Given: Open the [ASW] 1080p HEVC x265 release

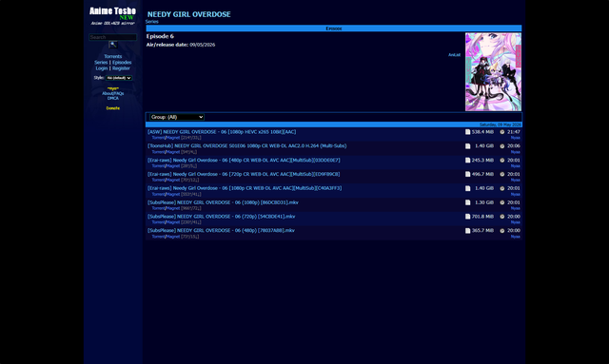Looking at the screenshot, I should 222,132.
